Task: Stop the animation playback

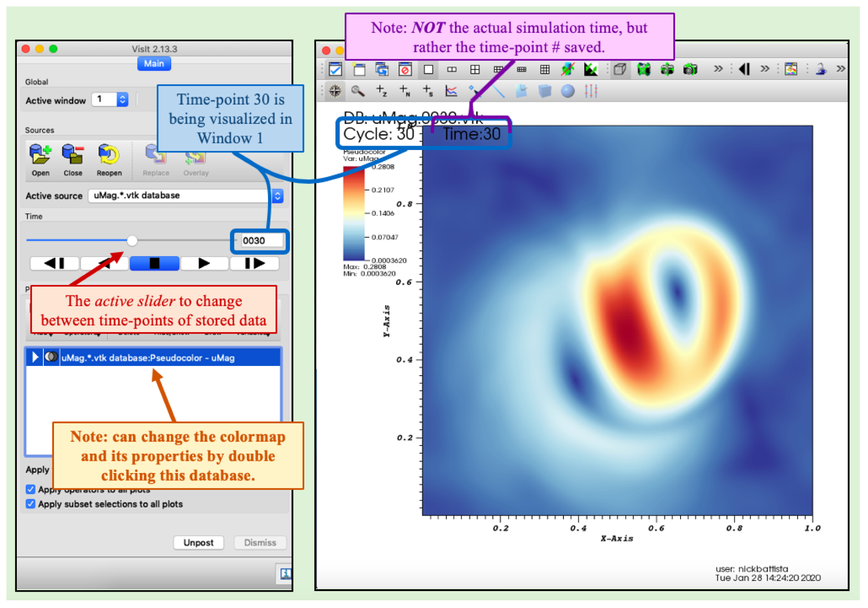Action: 154,263
